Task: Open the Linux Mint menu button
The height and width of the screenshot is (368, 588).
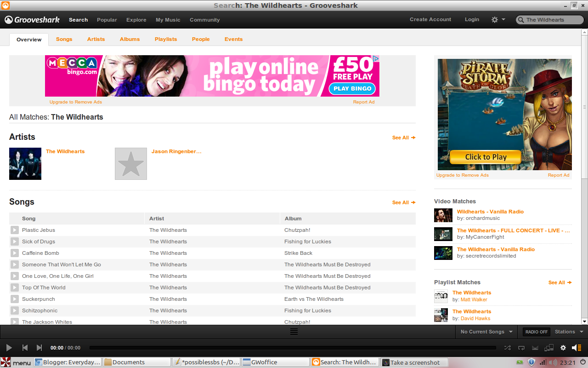Action: click(16, 362)
